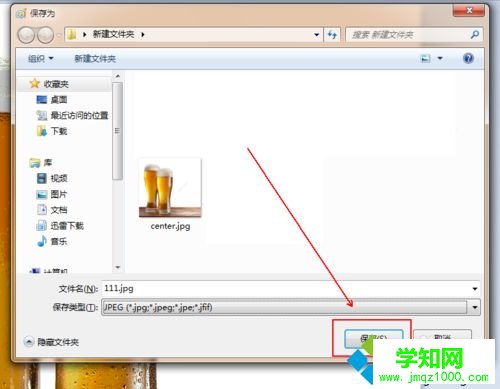The height and width of the screenshot is (389, 500).
Task: Select 收藏夹 favorites text in tree
Action: [x=56, y=84]
